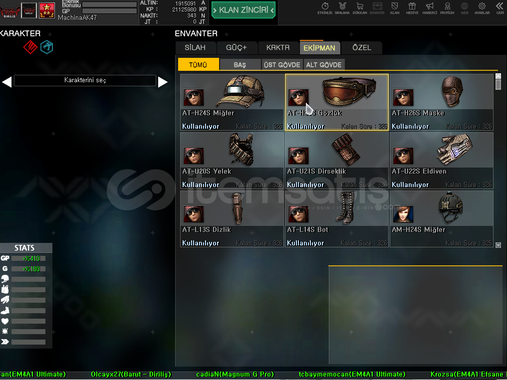Select the AM-H24S Miğfer item
Screen dimensions: 507x380
tap(442, 219)
